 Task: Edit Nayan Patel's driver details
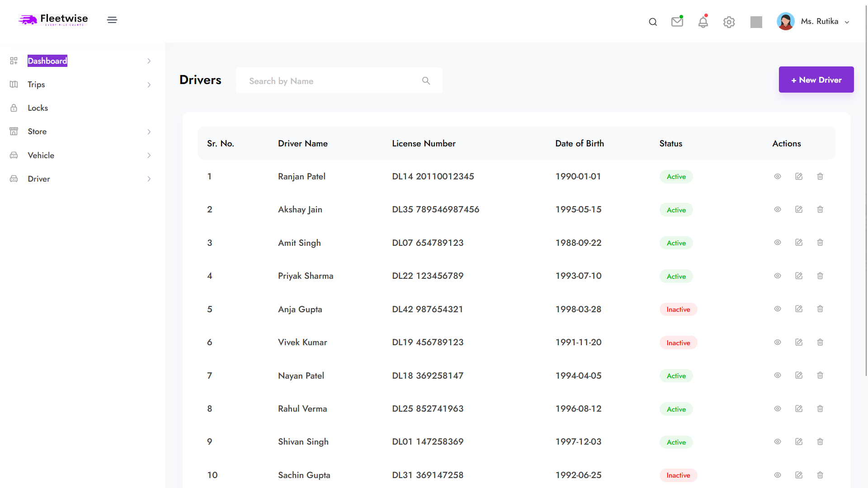tap(799, 375)
